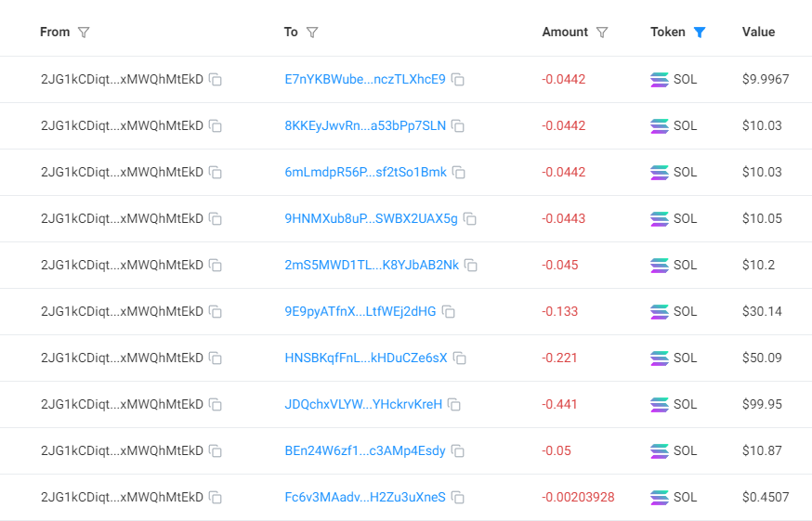
Task: Copy the 9E9pyATfnX...LtfWEj2dHG address
Action: click(449, 312)
